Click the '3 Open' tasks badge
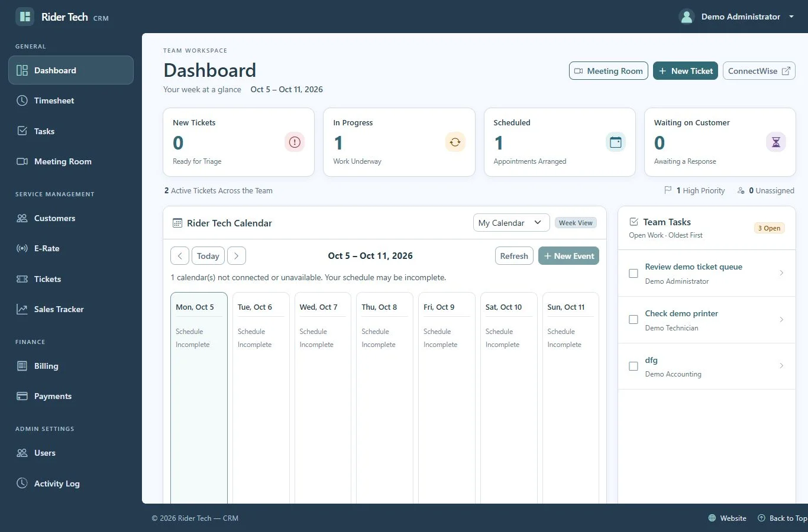Screen dimensions: 808x532 point(769,228)
